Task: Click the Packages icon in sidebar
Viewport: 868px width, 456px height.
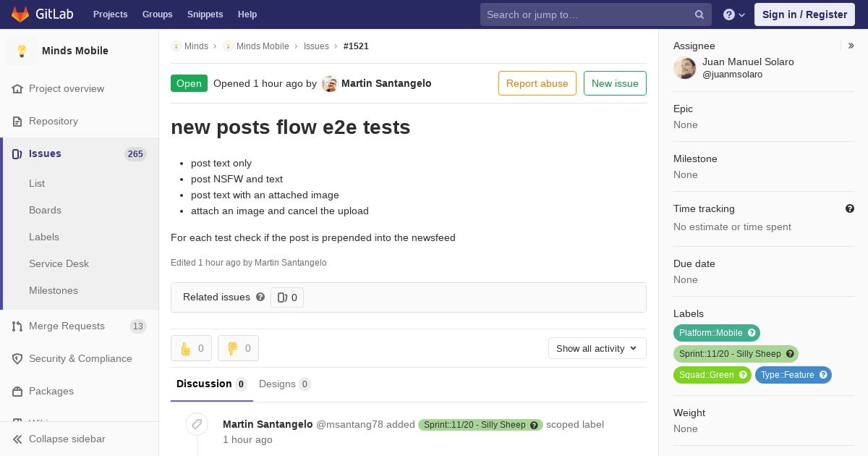Action: click(17, 391)
